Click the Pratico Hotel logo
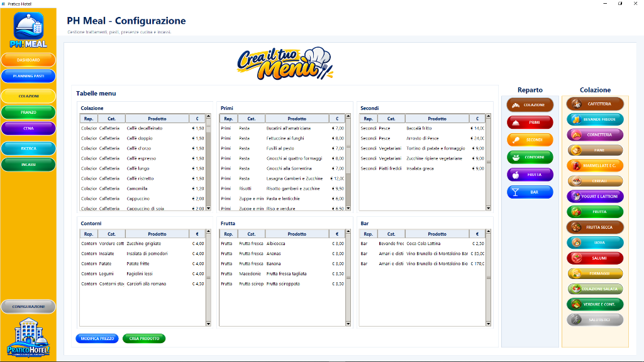 coord(28,337)
